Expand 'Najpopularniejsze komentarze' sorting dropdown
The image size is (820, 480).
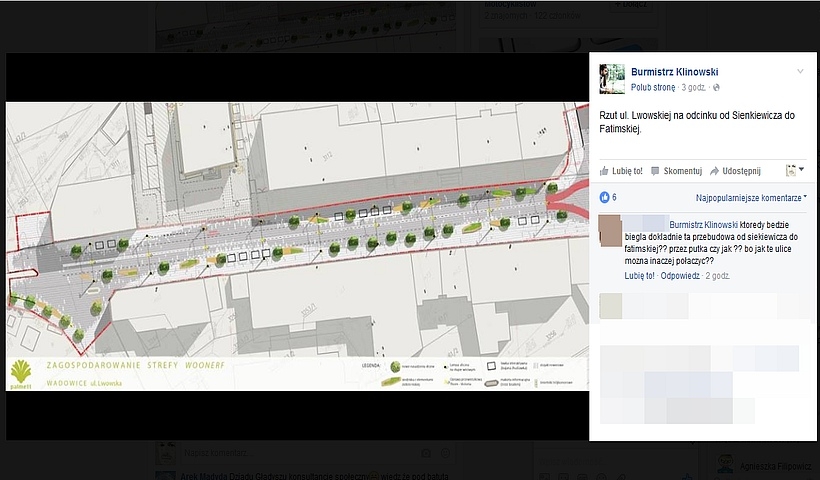pyautogui.click(x=751, y=198)
